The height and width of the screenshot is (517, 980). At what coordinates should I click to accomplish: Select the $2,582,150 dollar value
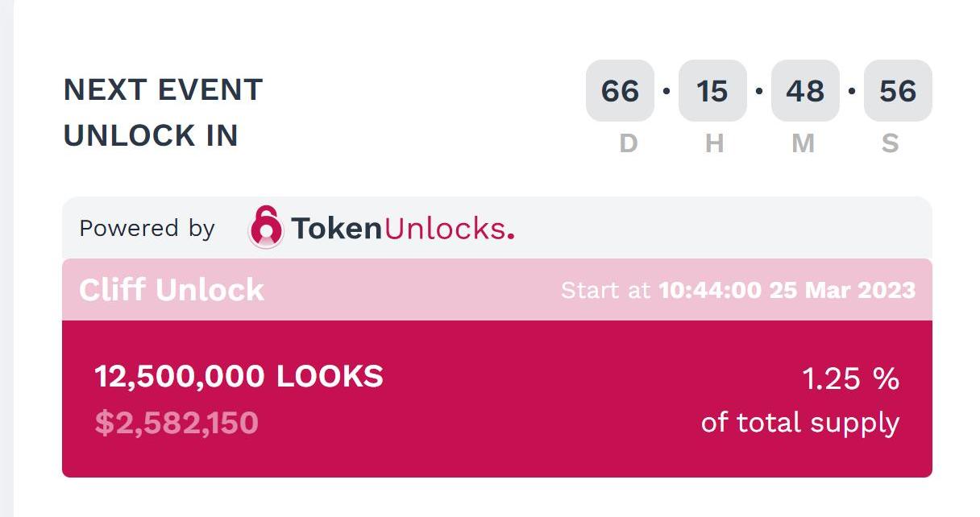click(x=176, y=423)
